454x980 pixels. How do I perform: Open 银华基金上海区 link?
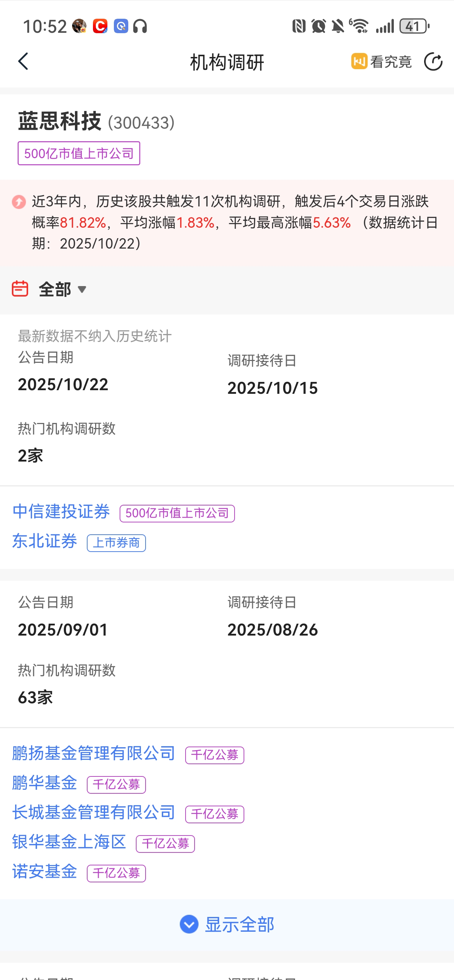[69, 842]
